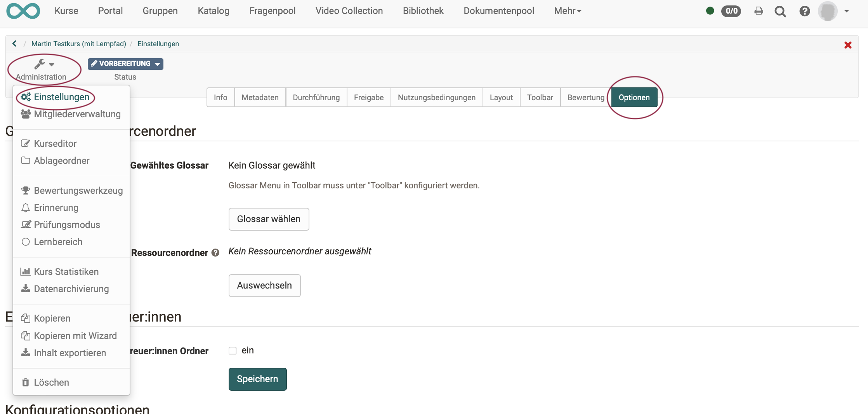Open the VORBEREITUNG status dropdown
Viewport: 868px width, 414px height.
[x=125, y=64]
